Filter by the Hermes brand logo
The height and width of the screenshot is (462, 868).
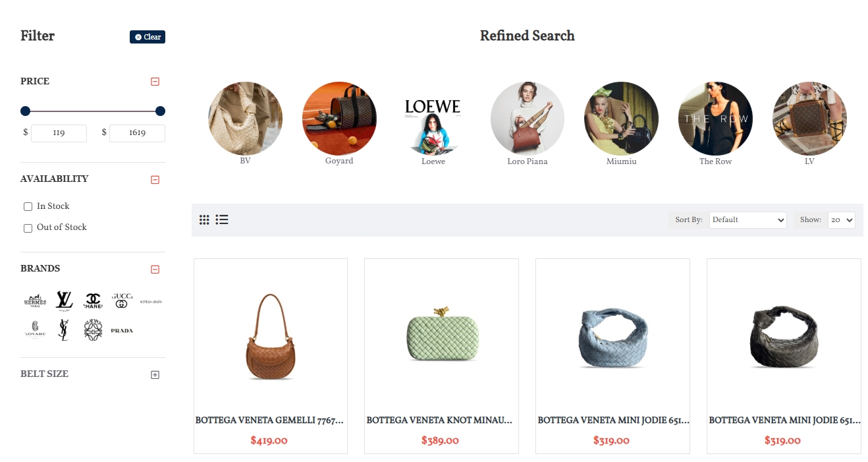tap(35, 301)
